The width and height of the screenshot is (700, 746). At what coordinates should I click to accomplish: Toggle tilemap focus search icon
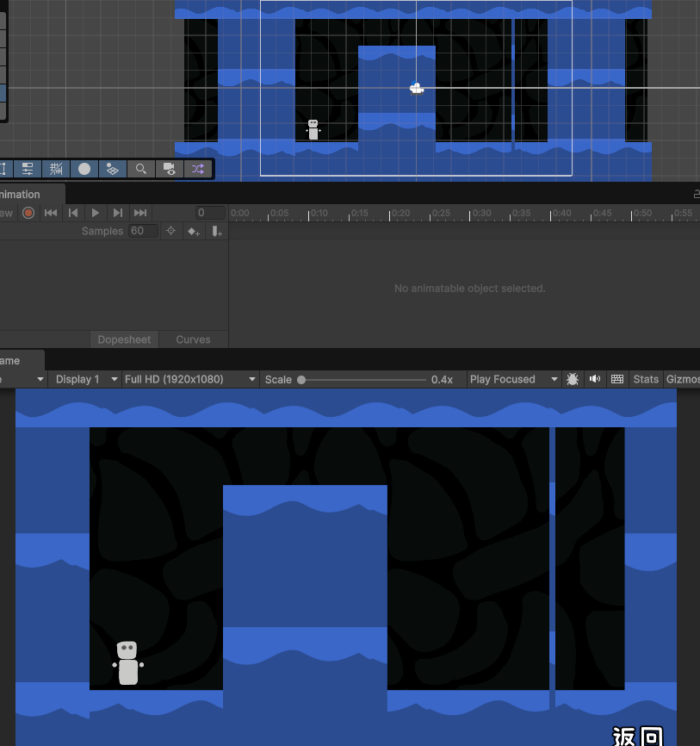pos(141,169)
